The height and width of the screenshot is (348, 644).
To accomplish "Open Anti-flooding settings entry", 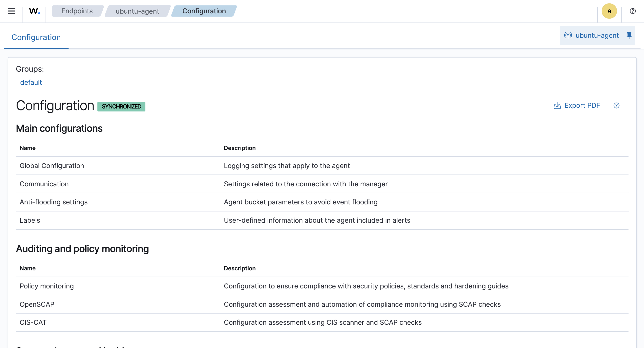I will point(53,202).
